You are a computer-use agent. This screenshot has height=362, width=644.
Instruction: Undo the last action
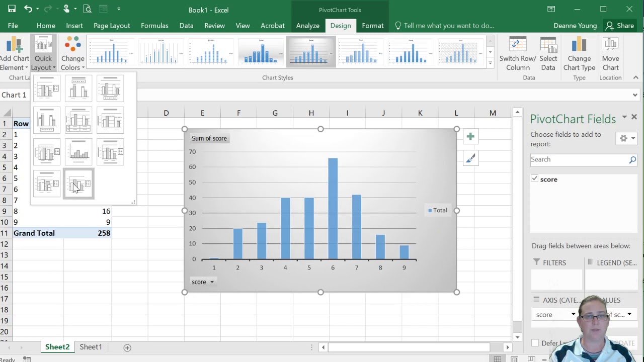[x=28, y=9]
